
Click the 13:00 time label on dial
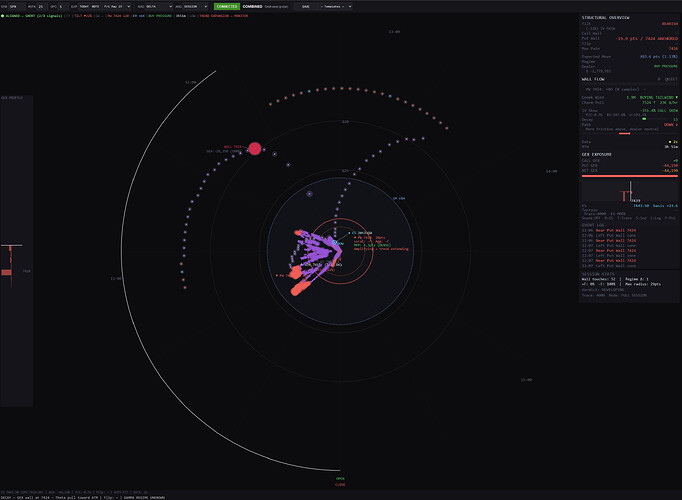(x=394, y=32)
